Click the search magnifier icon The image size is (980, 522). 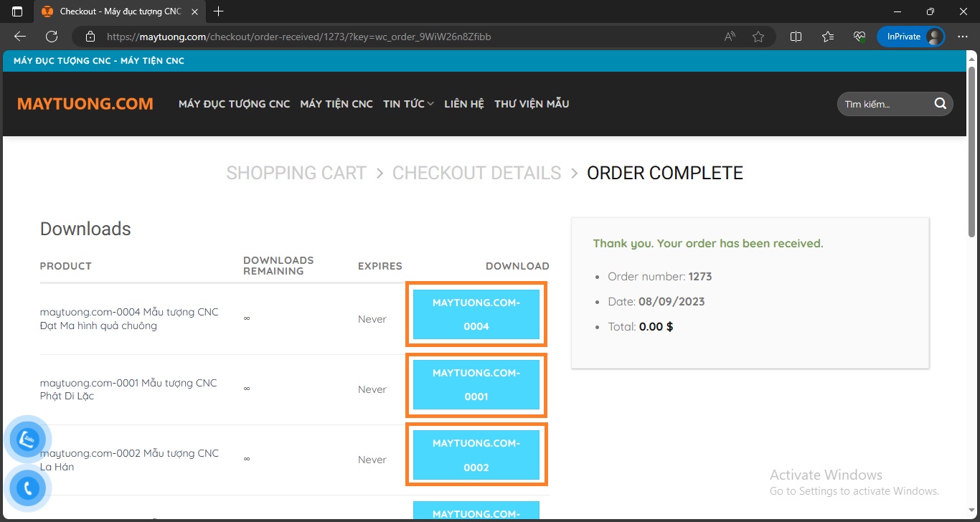pyautogui.click(x=941, y=104)
